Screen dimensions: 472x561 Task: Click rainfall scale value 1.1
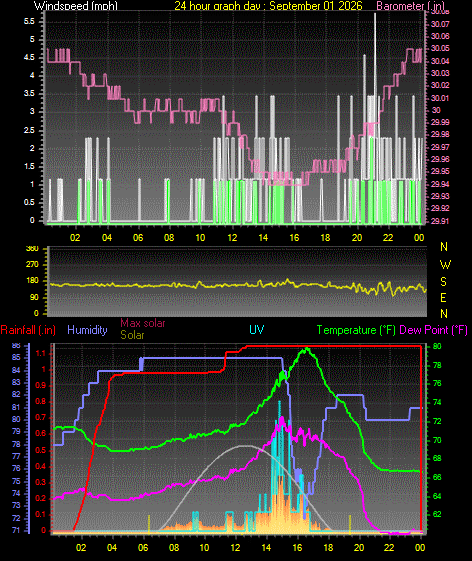coord(41,353)
